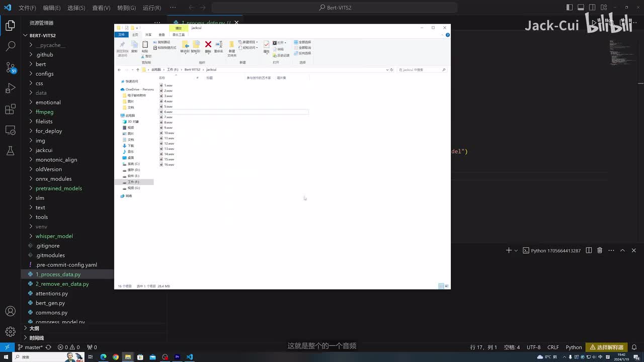Maximize terminal panel with the up chevron
The image size is (644, 362).
pyautogui.click(x=622, y=250)
